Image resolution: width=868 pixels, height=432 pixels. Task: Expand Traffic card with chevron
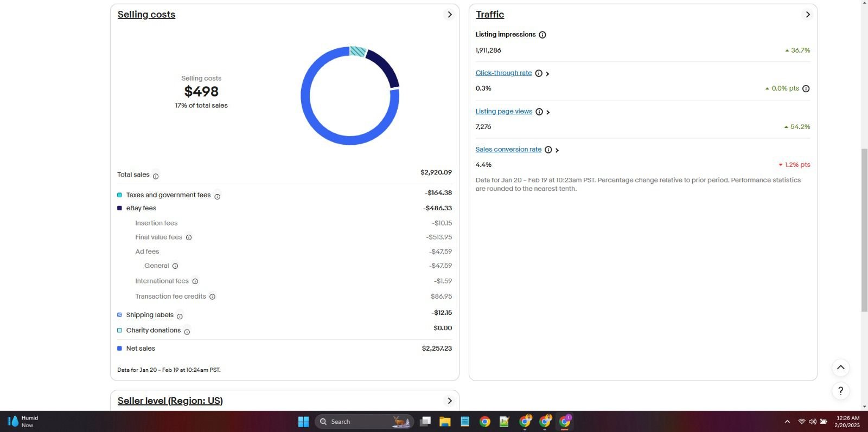808,15
